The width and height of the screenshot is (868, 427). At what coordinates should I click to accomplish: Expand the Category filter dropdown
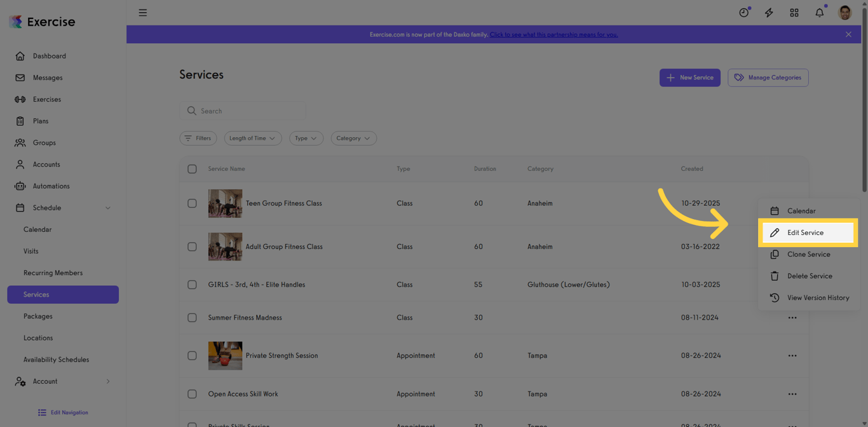coord(353,138)
